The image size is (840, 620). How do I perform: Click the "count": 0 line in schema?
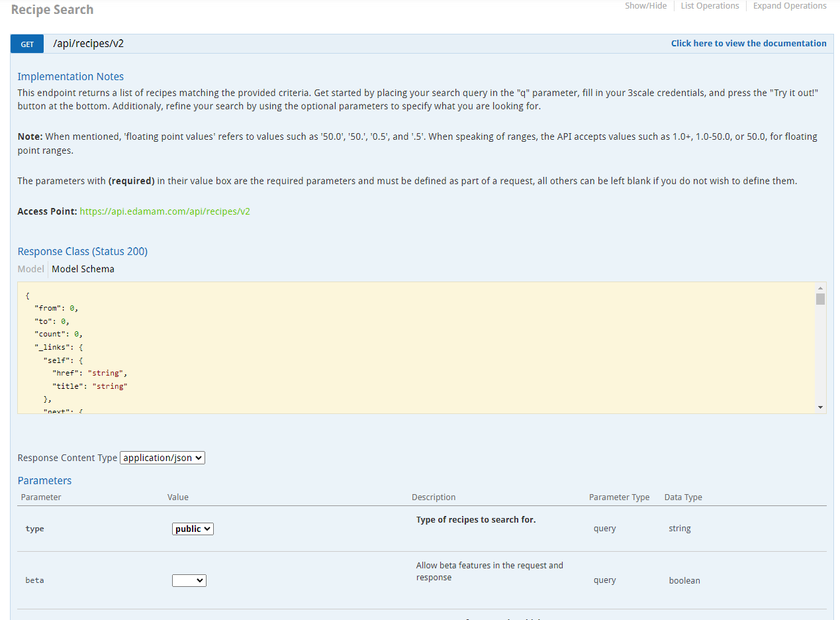tap(58, 334)
